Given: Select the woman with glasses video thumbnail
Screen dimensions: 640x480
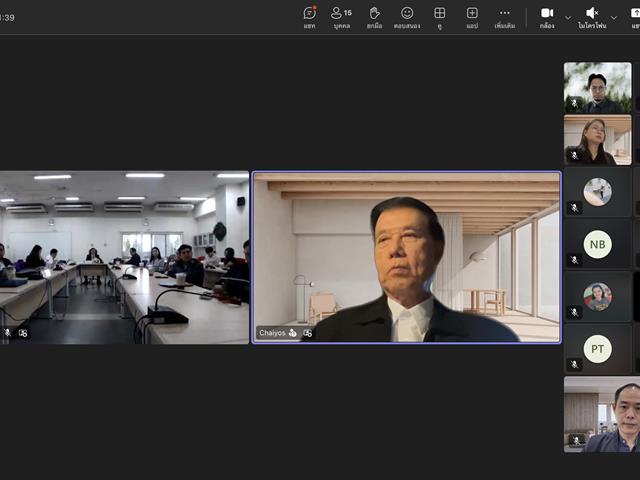Looking at the screenshot, I should pyautogui.click(x=598, y=140).
